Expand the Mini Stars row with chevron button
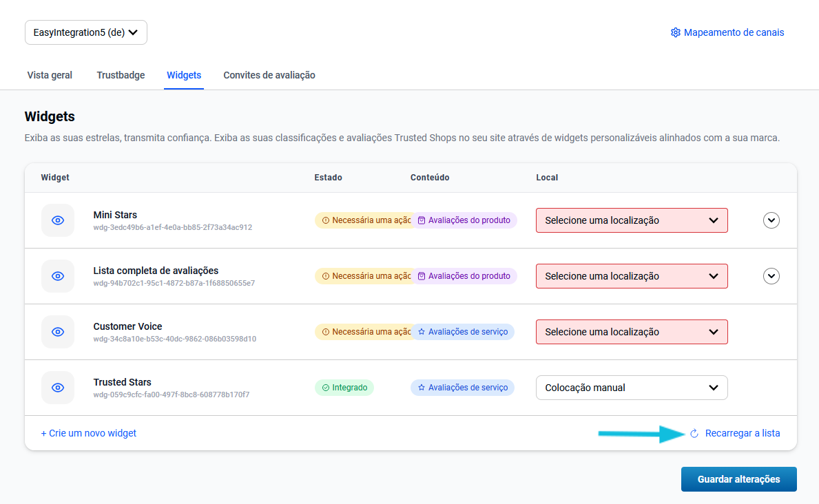 point(771,220)
